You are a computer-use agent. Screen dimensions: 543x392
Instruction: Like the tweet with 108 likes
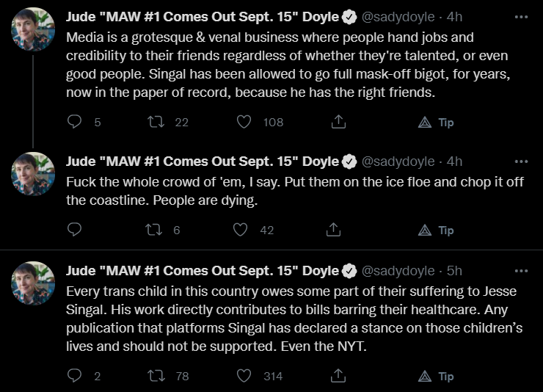244,122
